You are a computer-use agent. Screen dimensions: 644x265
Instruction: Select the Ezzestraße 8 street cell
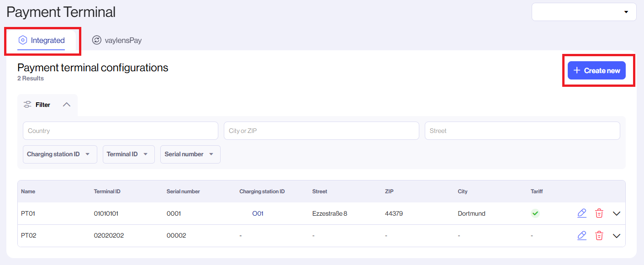click(x=330, y=213)
